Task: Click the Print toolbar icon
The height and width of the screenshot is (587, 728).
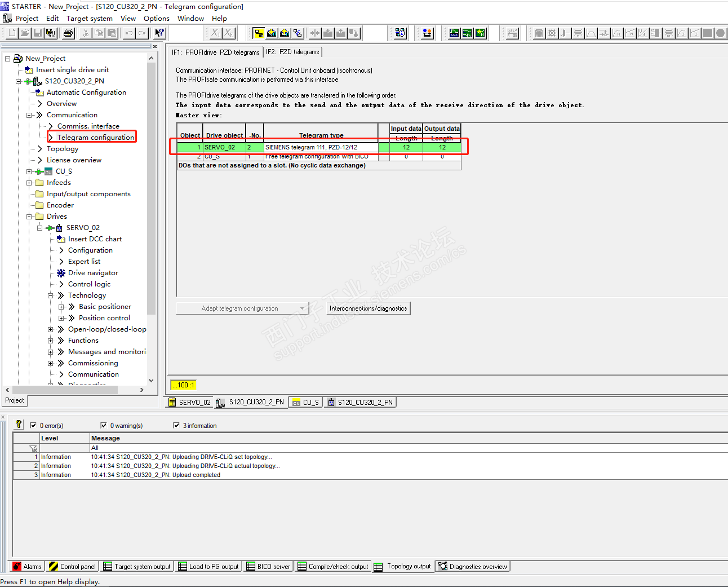Action: (68, 33)
